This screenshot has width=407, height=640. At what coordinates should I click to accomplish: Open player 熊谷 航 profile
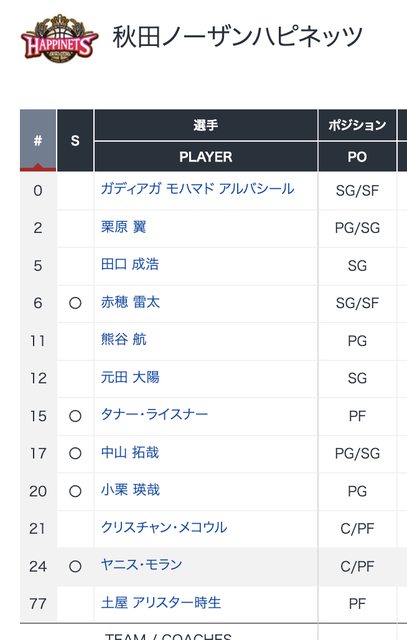coord(123,340)
